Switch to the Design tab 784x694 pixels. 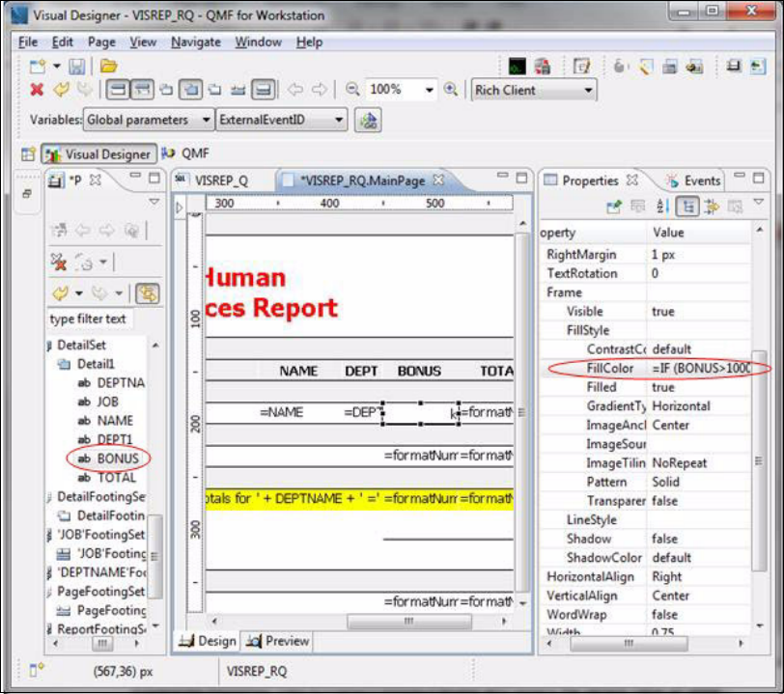click(208, 641)
